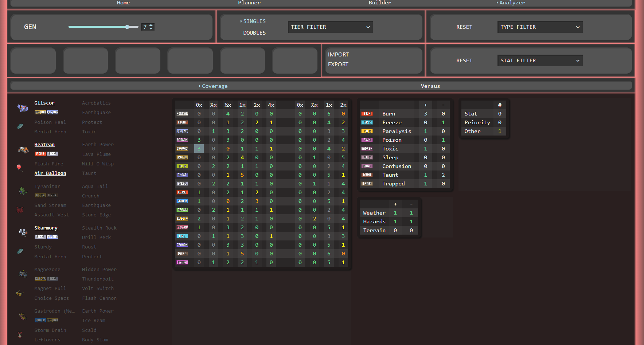The width and height of the screenshot is (644, 345).
Task: Click Heatran's Air Balloon item icon
Action: pyautogui.click(x=19, y=168)
